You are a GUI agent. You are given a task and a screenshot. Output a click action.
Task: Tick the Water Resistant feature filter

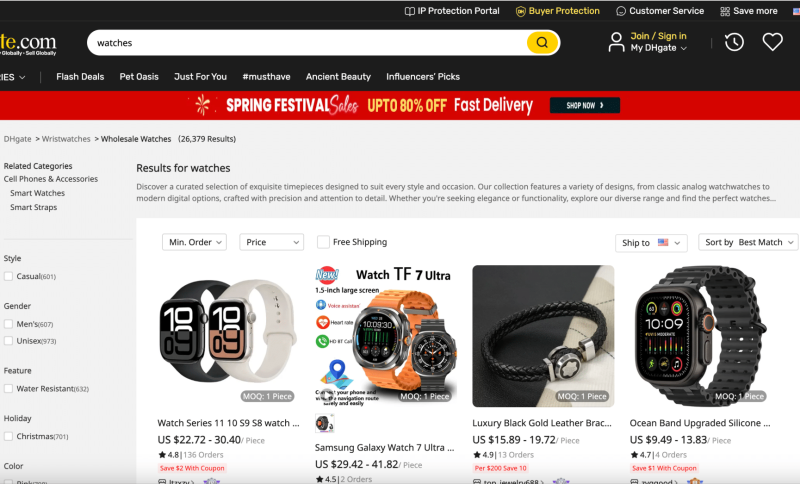8,389
